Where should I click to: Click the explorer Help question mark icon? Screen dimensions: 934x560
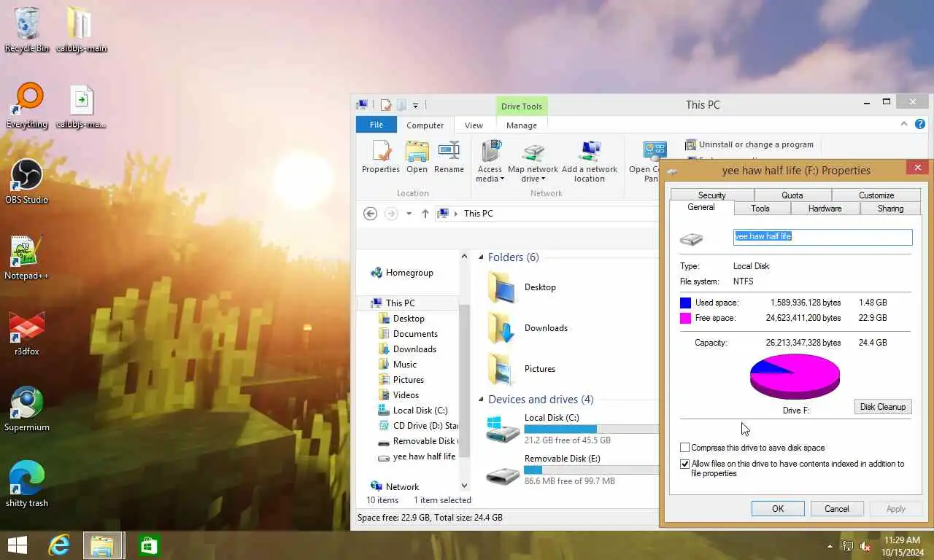(x=920, y=124)
